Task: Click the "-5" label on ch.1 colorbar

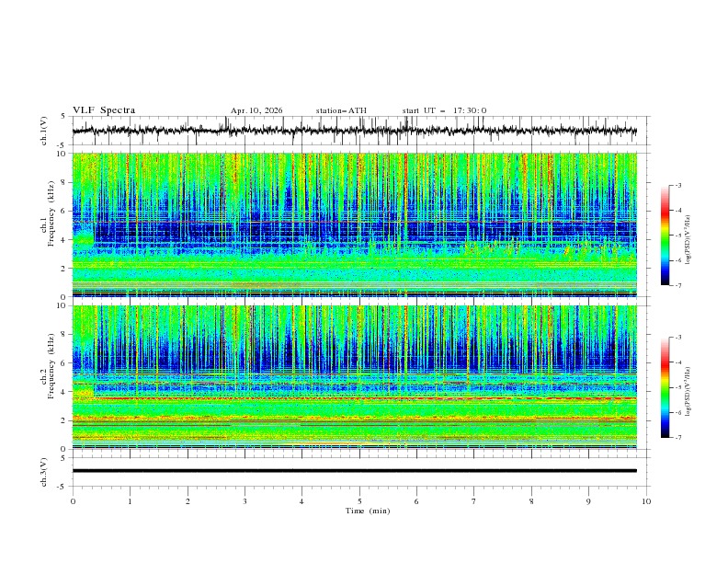Action: coord(678,236)
